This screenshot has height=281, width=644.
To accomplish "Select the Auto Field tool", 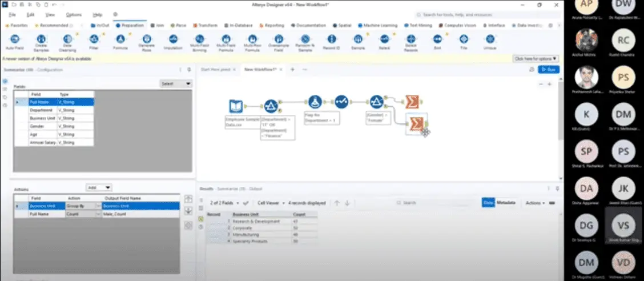I will coord(15,42).
